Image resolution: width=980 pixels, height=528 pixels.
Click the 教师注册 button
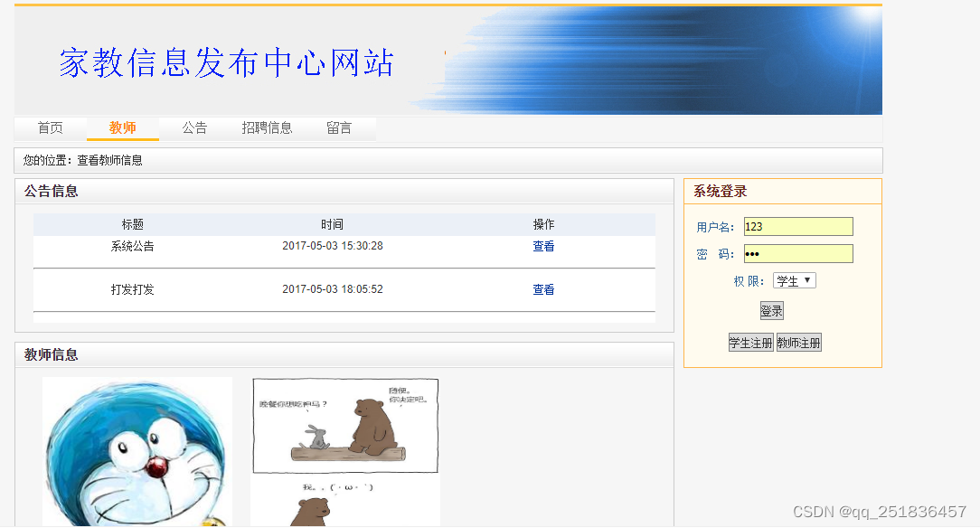(799, 343)
